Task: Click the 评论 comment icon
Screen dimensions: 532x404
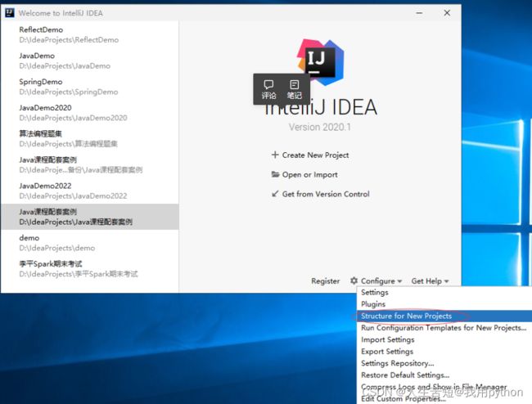Action: (268, 89)
